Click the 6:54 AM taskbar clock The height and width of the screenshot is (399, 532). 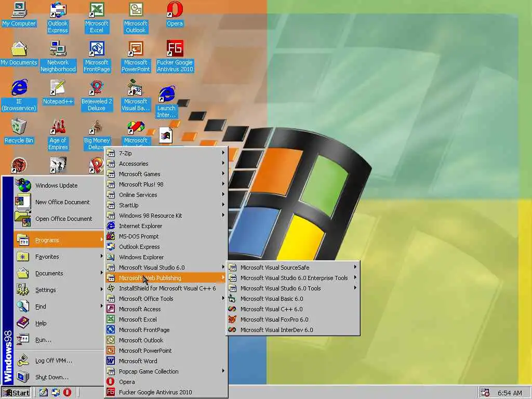[510, 393]
